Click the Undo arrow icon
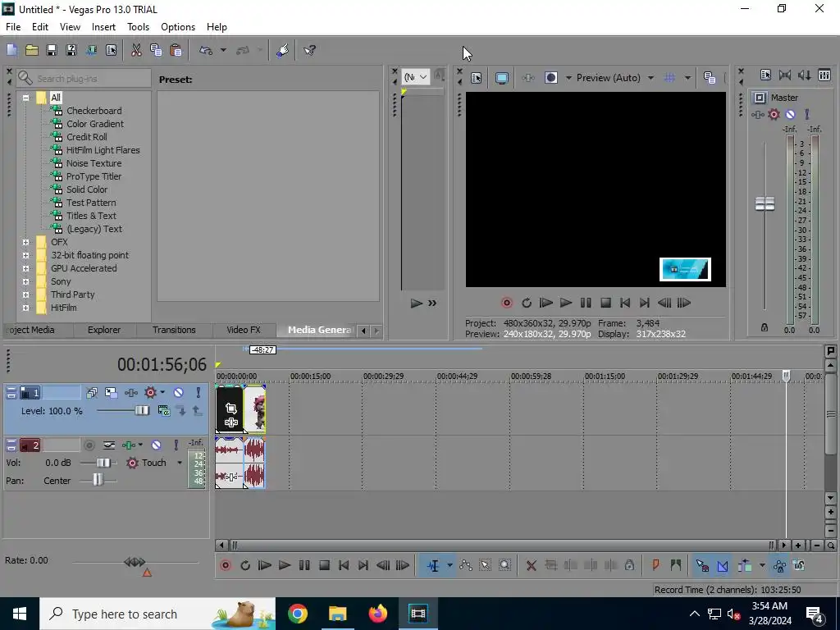This screenshot has height=630, width=840. click(206, 50)
